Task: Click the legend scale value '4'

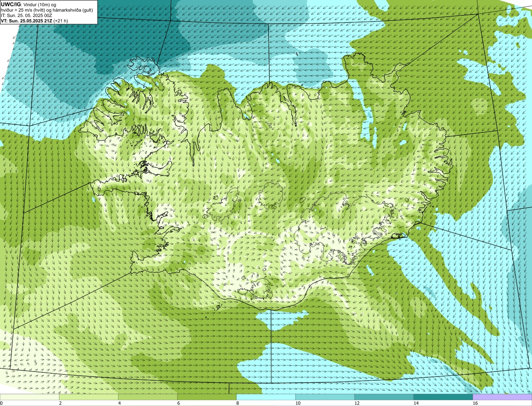Action: click(x=119, y=403)
